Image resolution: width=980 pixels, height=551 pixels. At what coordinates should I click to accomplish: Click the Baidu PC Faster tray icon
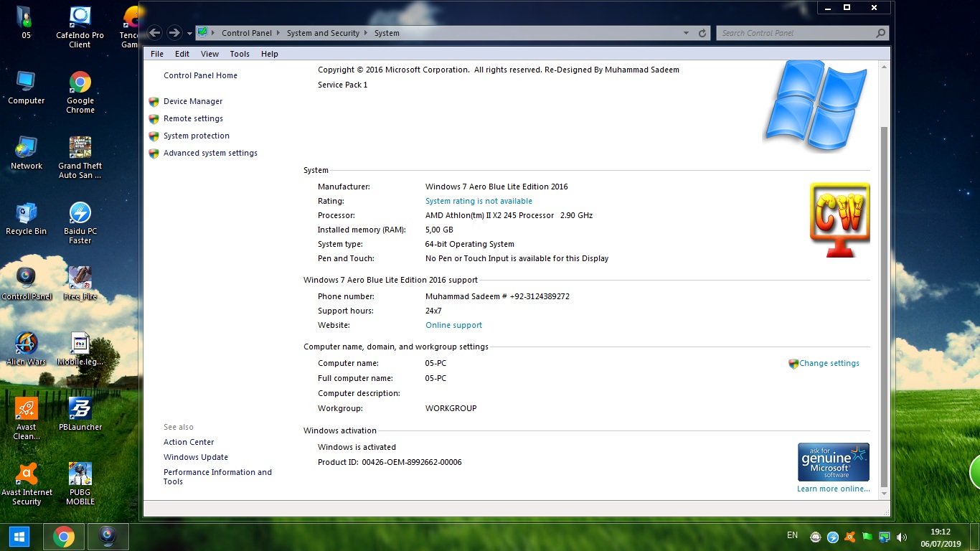coord(832,536)
